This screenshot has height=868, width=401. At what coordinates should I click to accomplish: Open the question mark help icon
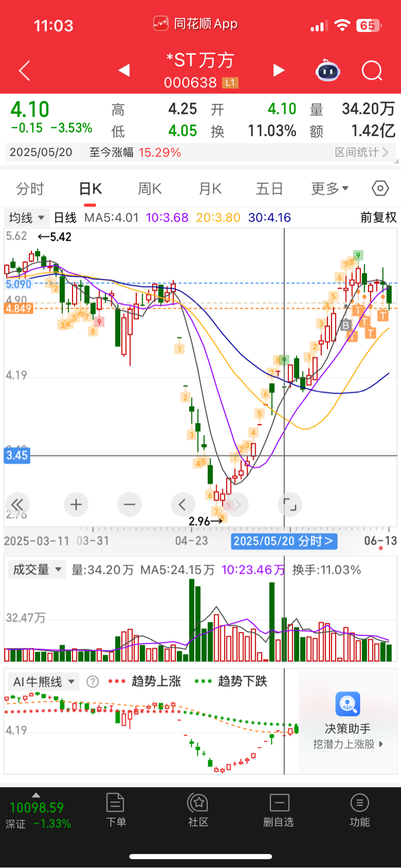click(92, 682)
